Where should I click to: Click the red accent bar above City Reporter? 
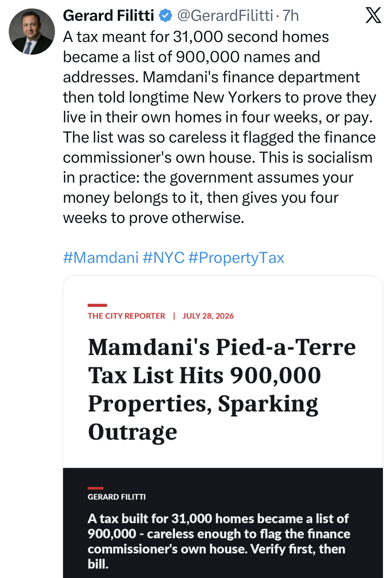click(x=97, y=305)
